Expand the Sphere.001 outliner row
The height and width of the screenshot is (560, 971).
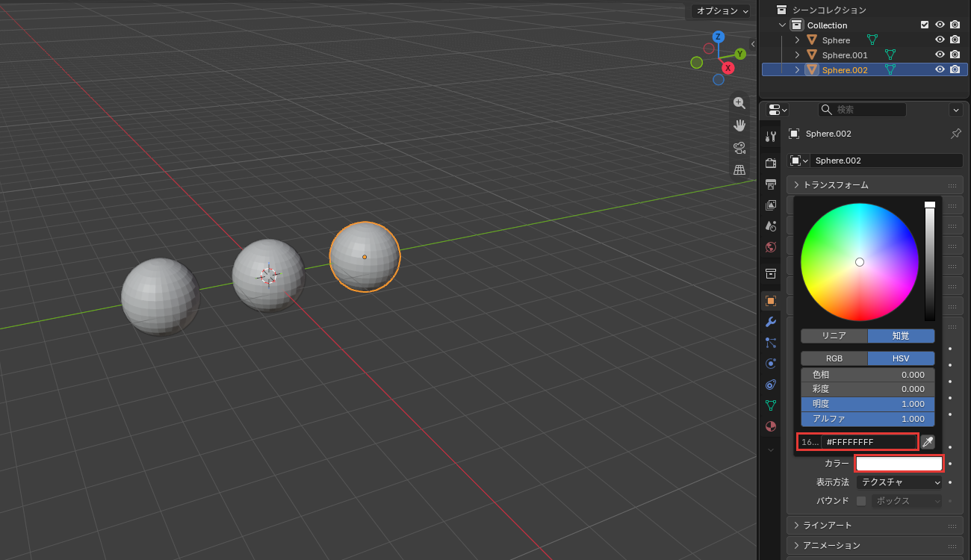[x=797, y=55]
